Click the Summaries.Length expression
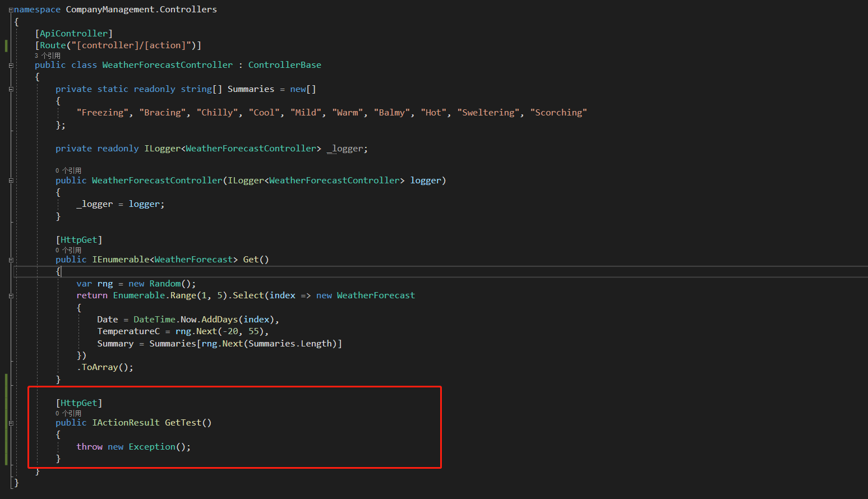Screen dimensions: 868x499 tap(290, 344)
